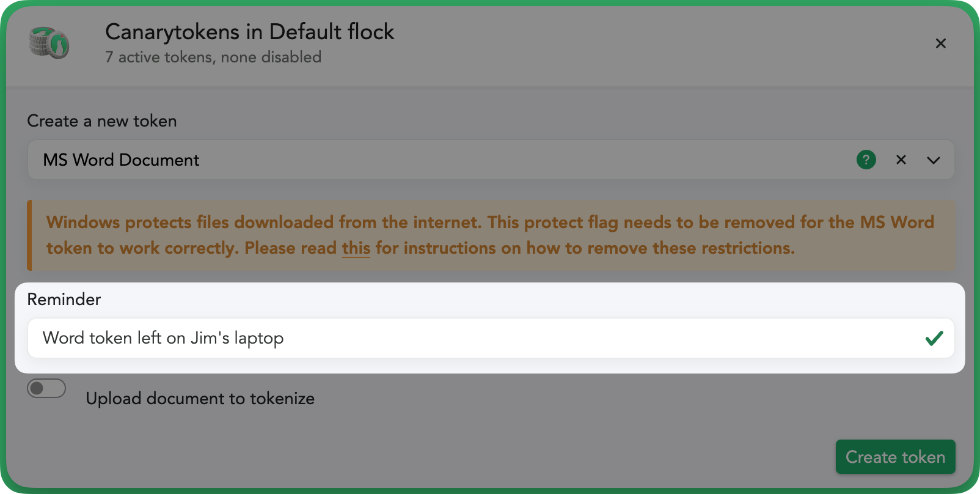Open the green question mark help icon
The height and width of the screenshot is (494, 980).
866,160
